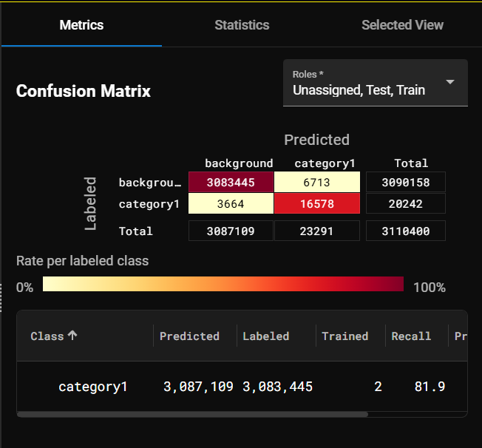Click the 6713 confusion matrix cell
482x448 pixels.
316,182
